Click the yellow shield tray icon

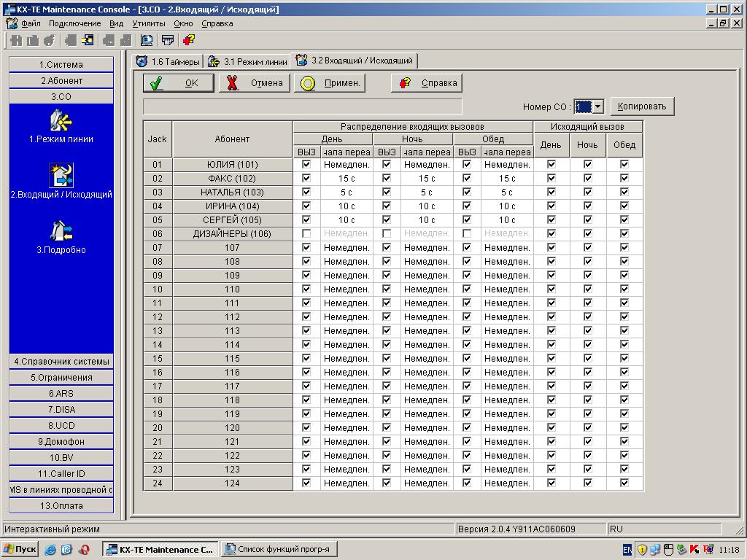click(642, 550)
